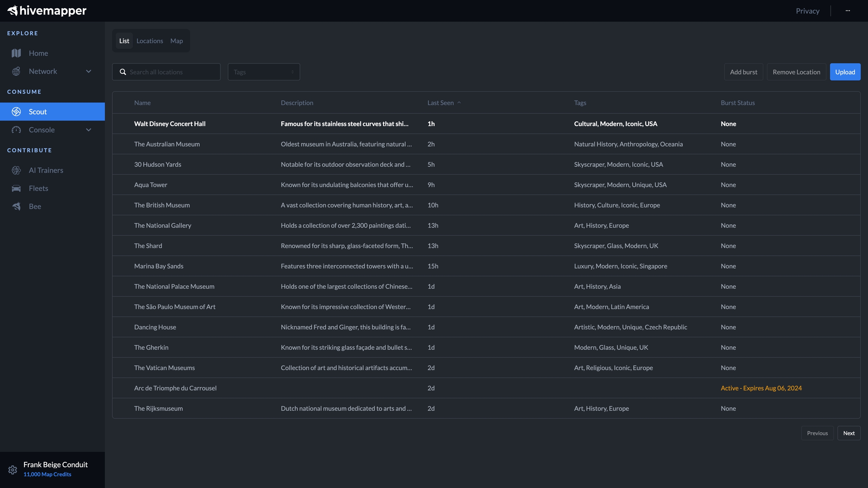Go to Previous page
868x488 pixels.
817,433
